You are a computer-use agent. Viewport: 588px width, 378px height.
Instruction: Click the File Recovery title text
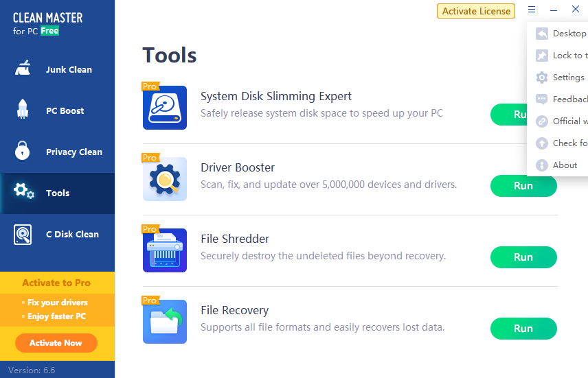234,310
